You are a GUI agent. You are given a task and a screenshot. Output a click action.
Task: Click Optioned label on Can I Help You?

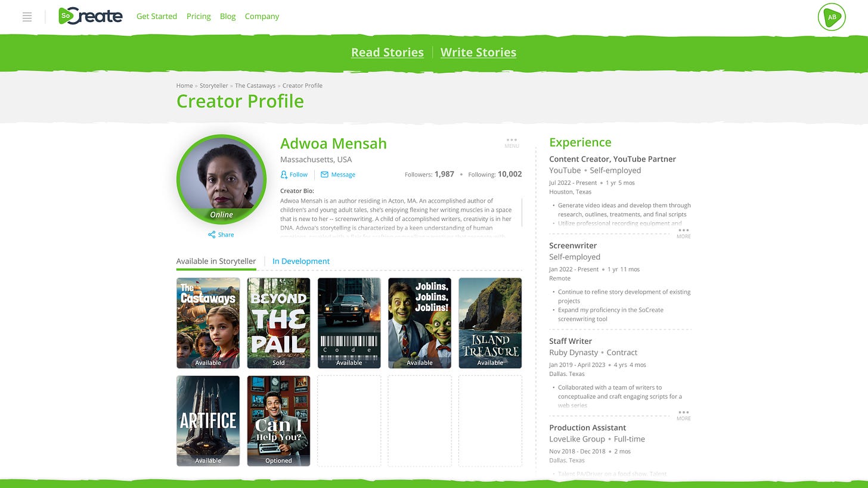[x=278, y=461]
